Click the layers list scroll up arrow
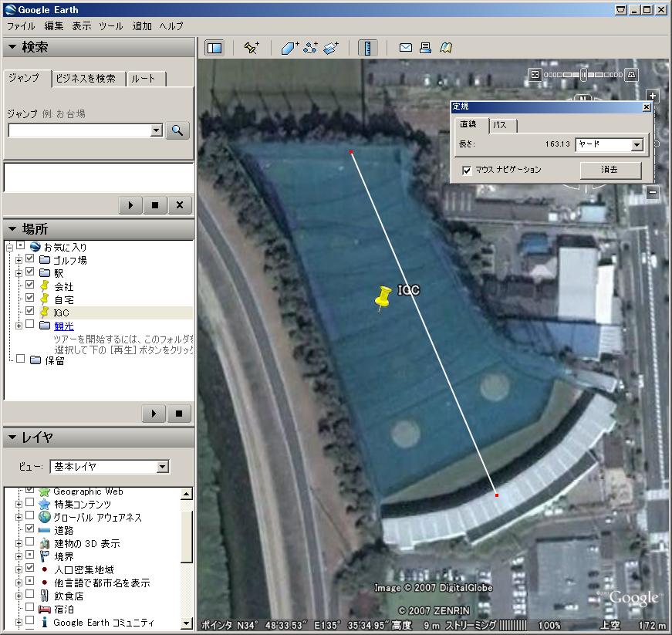 click(x=187, y=494)
